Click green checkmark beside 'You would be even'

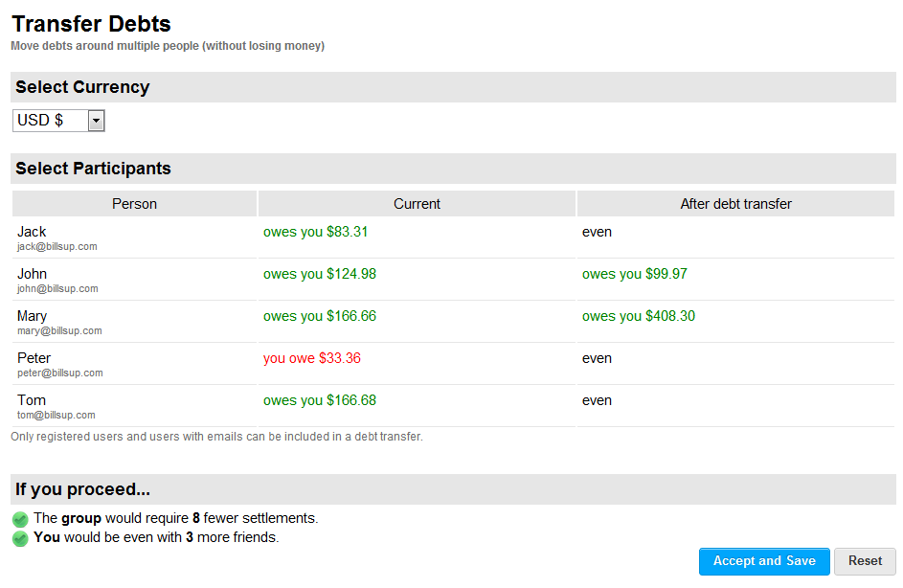(20, 538)
